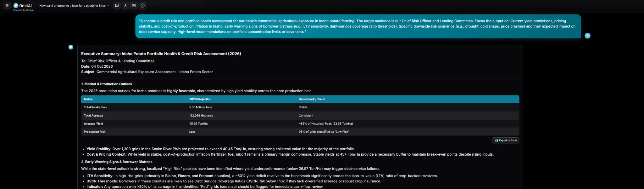The height and width of the screenshot is (189, 644).
Task: Click the 95% of grids Low Risk cell
Action: [324, 132]
